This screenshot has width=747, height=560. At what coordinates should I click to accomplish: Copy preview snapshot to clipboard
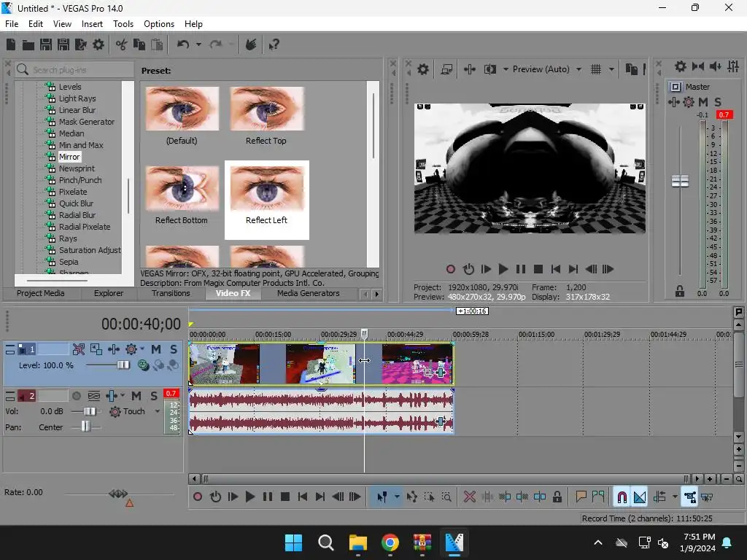[631, 69]
